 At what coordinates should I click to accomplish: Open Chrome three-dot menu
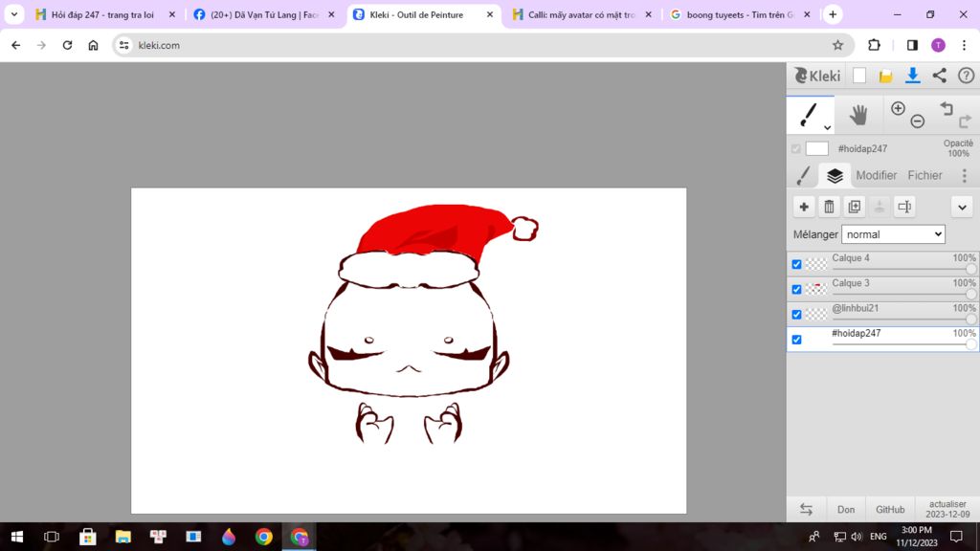coord(965,45)
